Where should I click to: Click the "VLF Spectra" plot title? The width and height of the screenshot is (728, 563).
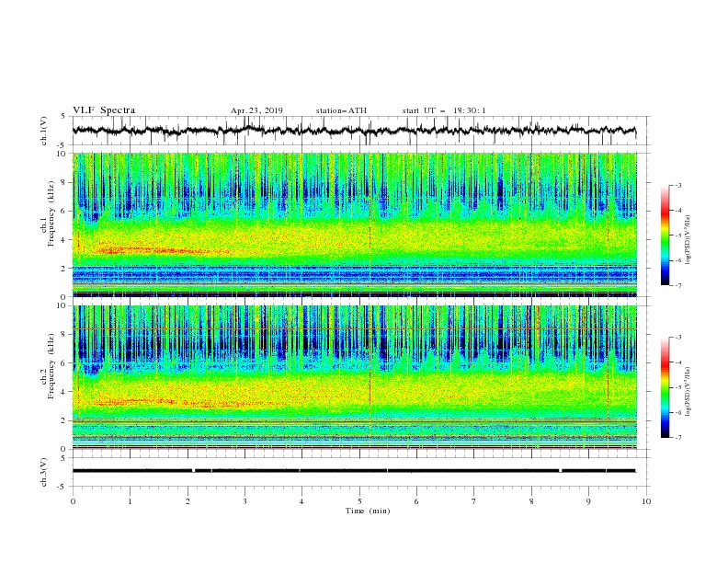click(x=104, y=110)
